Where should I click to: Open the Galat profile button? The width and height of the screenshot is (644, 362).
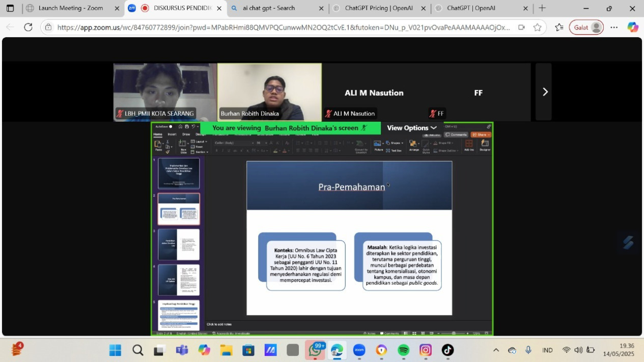pos(586,27)
